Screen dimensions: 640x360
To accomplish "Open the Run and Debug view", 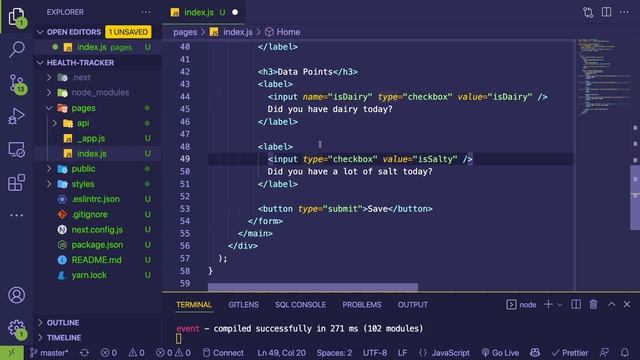I will pyautogui.click(x=16, y=116).
